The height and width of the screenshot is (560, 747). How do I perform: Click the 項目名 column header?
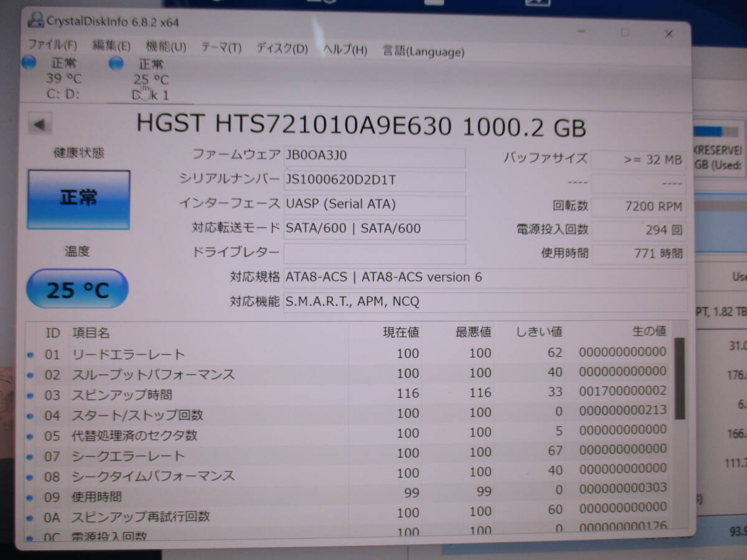coord(91,334)
